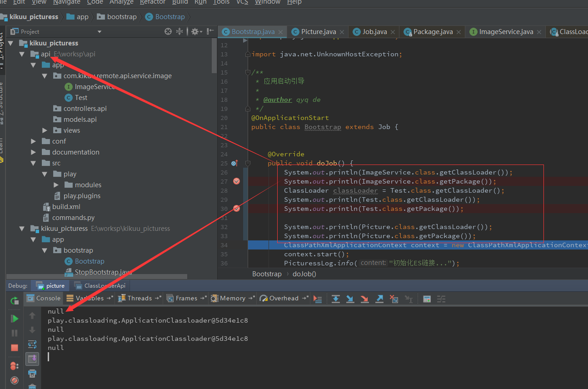Image resolution: width=588 pixels, height=389 pixels.
Task: Clear the console with the trash icon
Action: pos(32,386)
